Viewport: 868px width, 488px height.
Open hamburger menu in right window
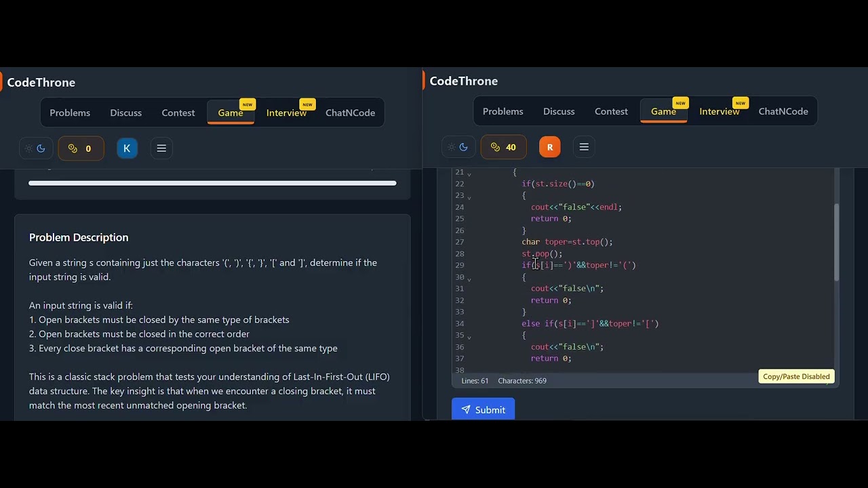tap(584, 147)
